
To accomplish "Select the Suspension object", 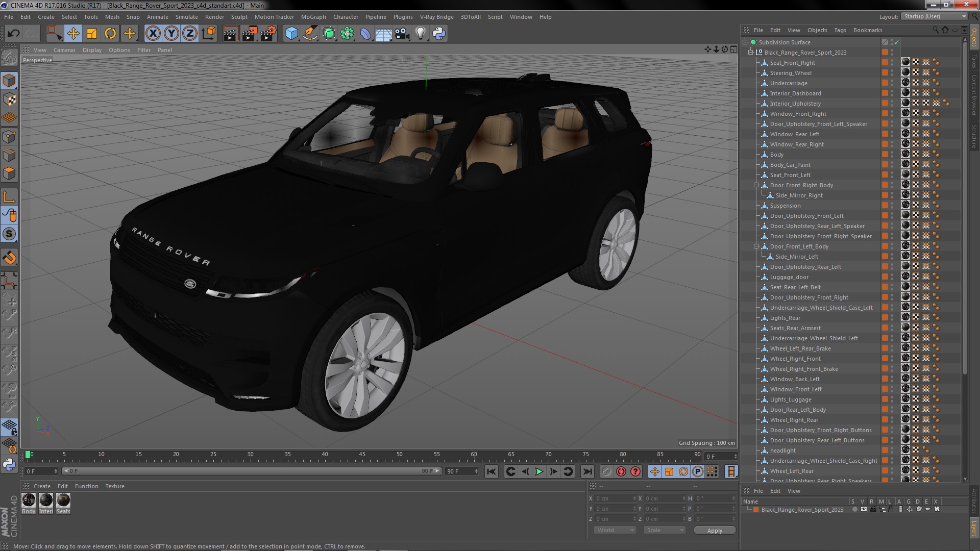I will (785, 206).
